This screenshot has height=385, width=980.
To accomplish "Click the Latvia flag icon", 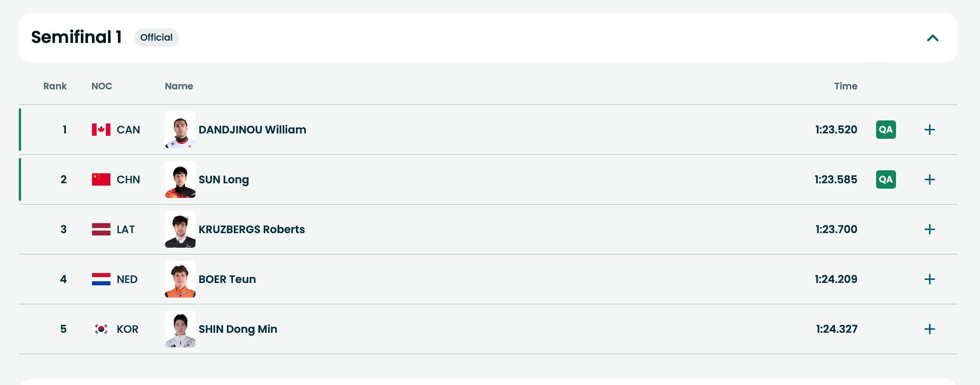I will tap(101, 229).
